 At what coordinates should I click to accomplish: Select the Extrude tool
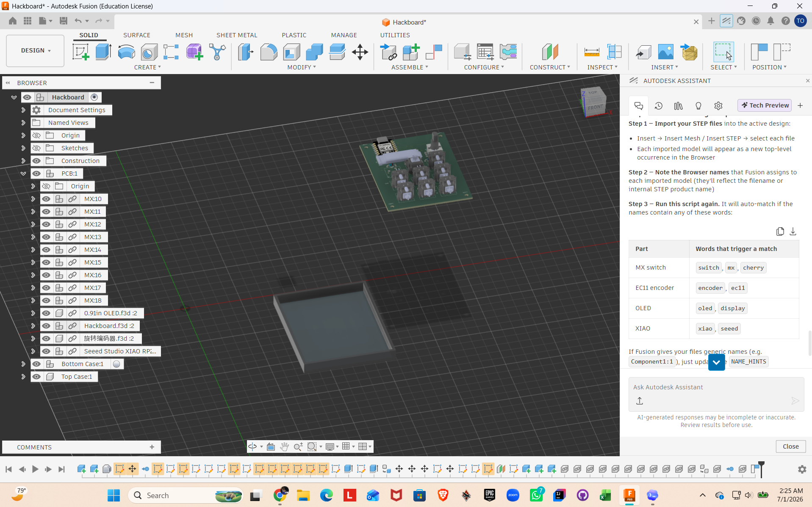tap(103, 52)
